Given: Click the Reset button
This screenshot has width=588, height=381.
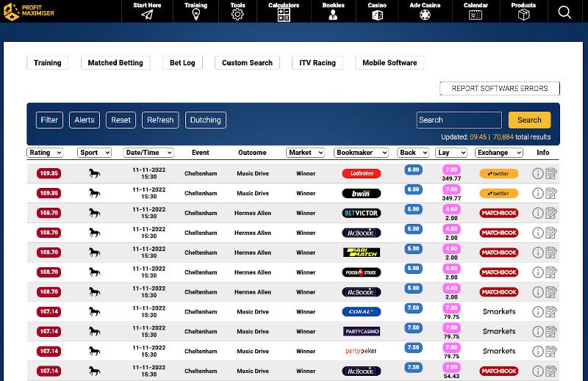Looking at the screenshot, I should point(121,120).
